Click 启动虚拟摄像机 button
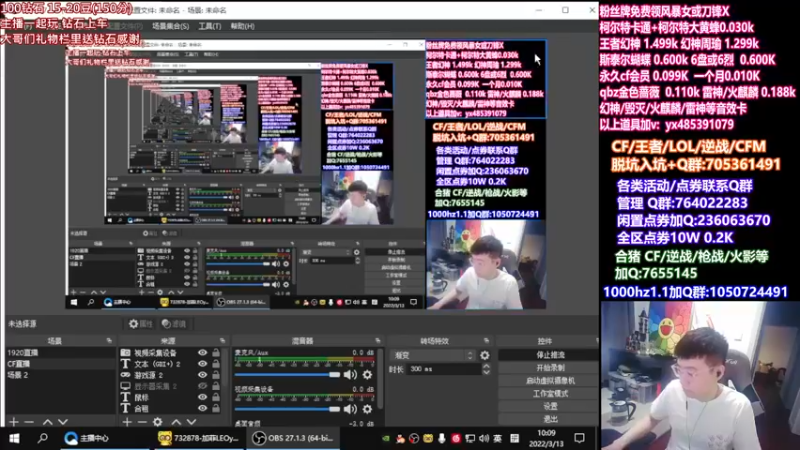Viewport: 800px width, 450px height. point(549,381)
